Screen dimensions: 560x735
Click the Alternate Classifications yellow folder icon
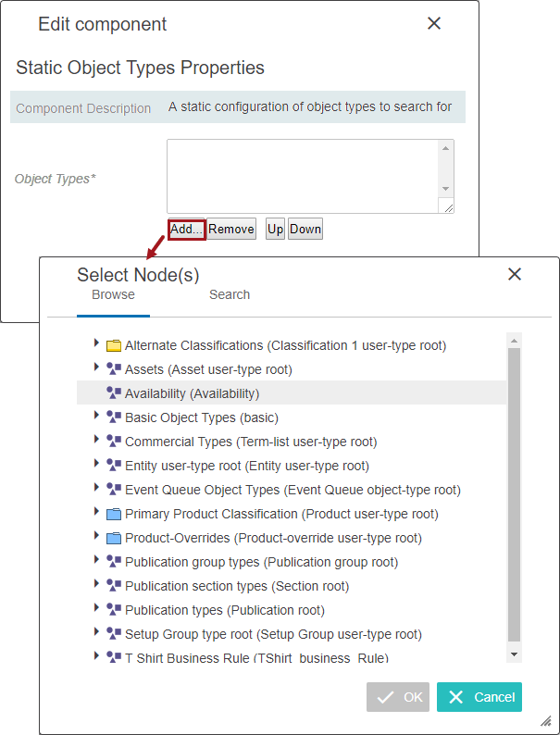(114, 345)
